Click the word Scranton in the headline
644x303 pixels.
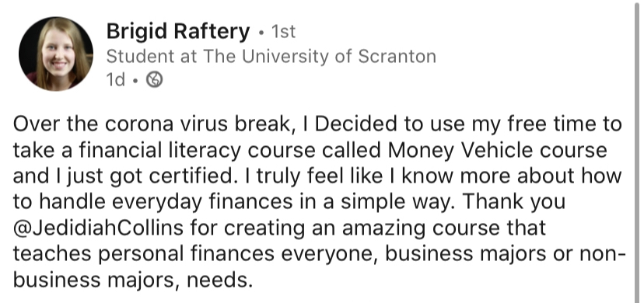click(x=397, y=56)
